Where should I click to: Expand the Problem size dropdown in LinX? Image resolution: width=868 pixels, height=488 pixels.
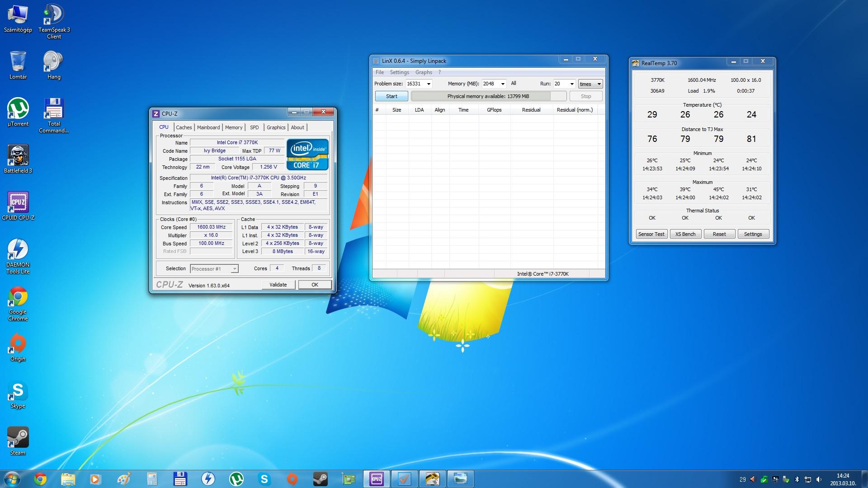[429, 84]
